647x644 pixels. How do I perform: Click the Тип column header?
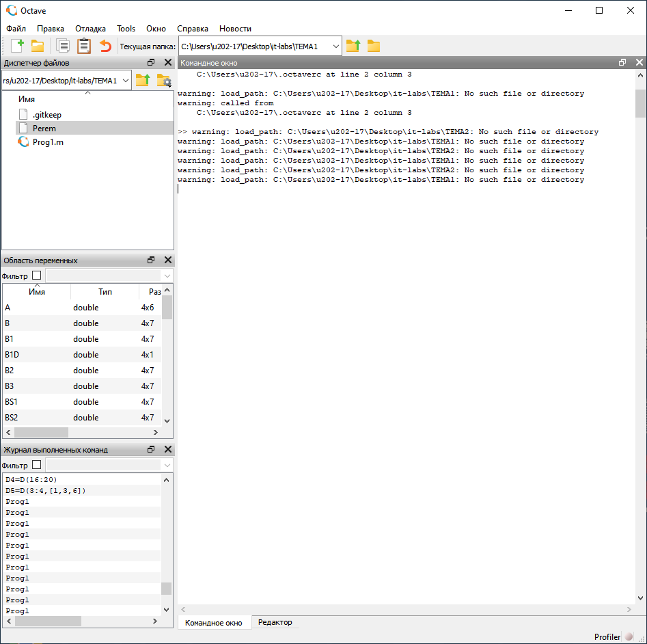point(105,292)
